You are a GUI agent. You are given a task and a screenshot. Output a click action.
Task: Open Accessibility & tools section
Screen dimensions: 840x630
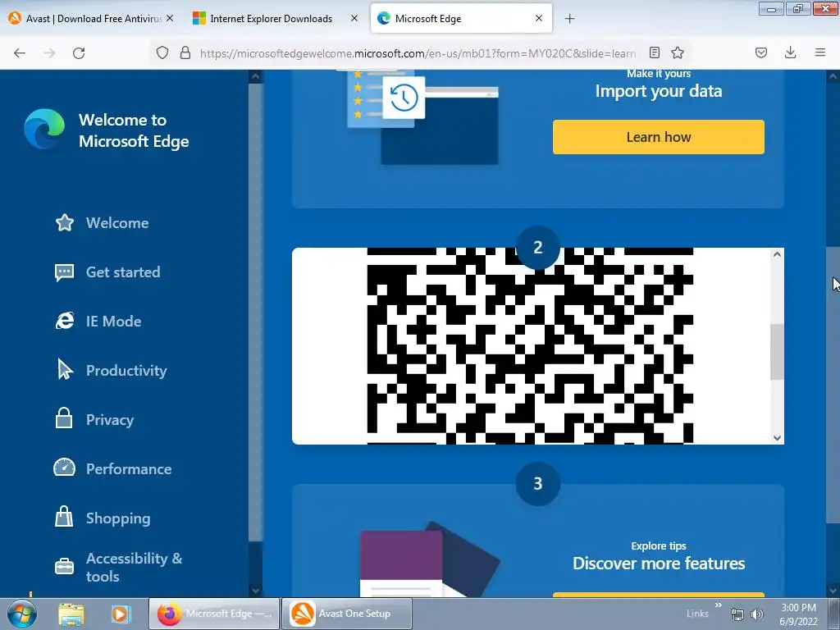118,567
